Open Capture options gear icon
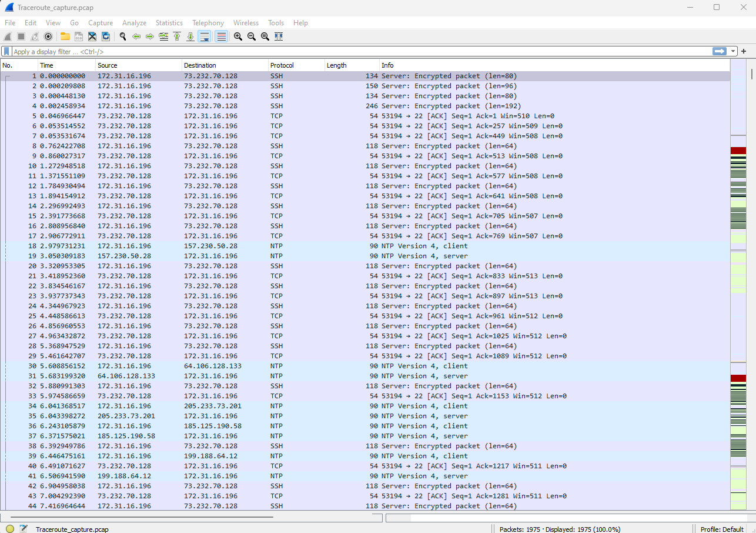The width and height of the screenshot is (756, 533). pyautogui.click(x=48, y=36)
